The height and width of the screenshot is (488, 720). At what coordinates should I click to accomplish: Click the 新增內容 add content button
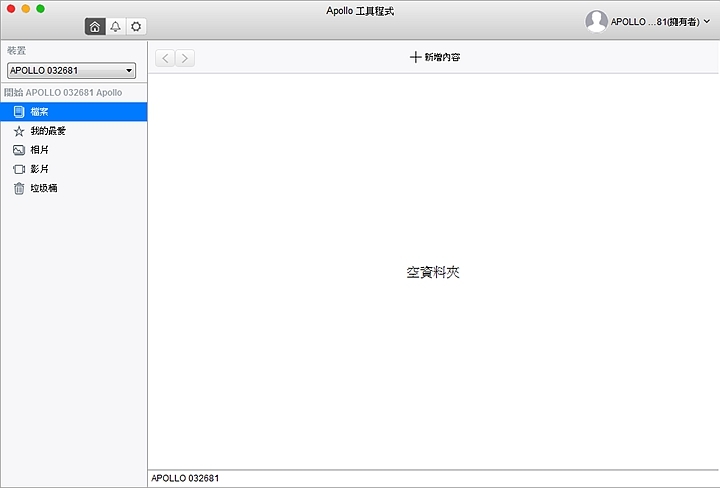(x=435, y=57)
